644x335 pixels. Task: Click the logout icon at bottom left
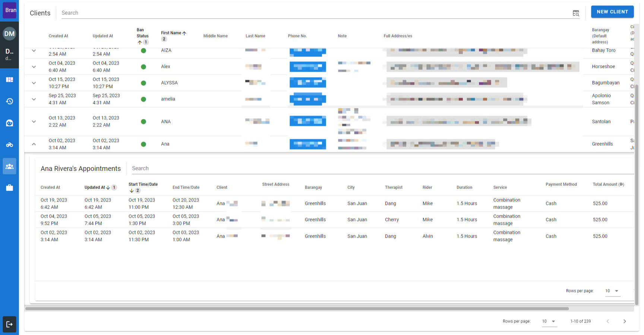9,324
